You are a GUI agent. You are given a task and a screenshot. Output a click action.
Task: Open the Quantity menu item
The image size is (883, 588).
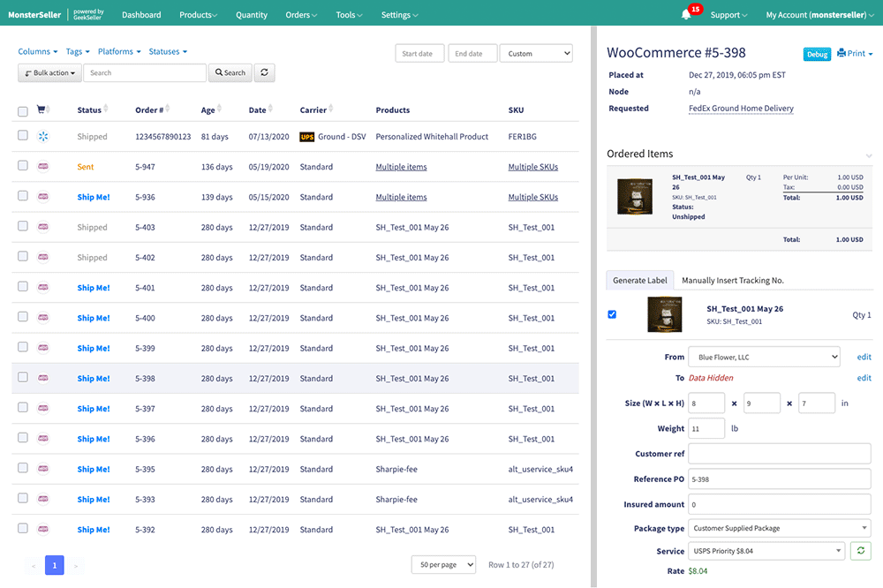(x=252, y=15)
